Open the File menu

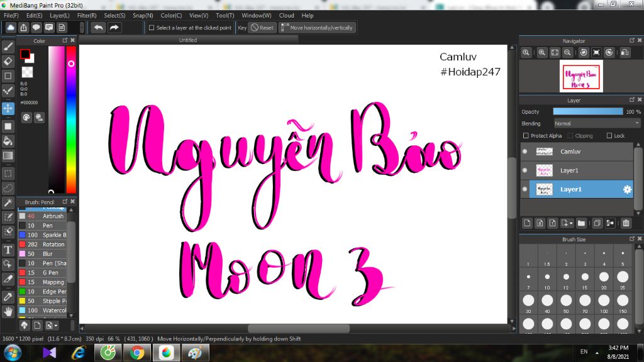(11, 15)
